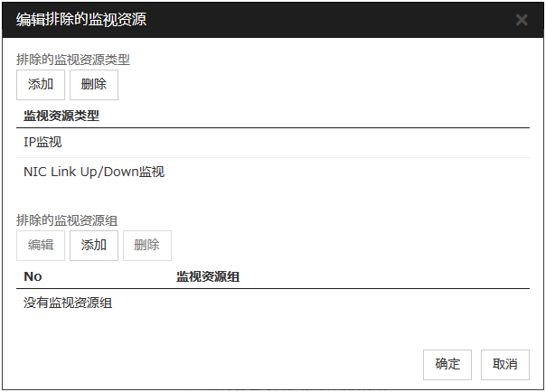This screenshot has width=546, height=392.
Task: Select the 没有监视资源组 placeholder row
Action: 68,303
